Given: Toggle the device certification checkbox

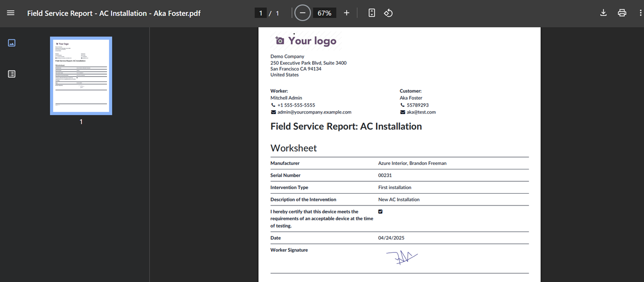Looking at the screenshot, I should (380, 211).
